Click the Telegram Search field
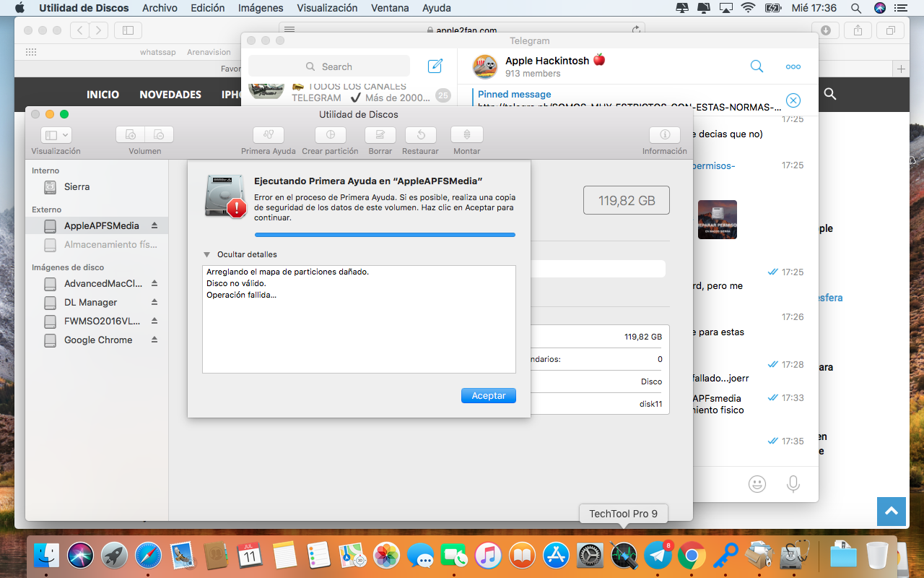Image resolution: width=924 pixels, height=578 pixels. (x=329, y=66)
